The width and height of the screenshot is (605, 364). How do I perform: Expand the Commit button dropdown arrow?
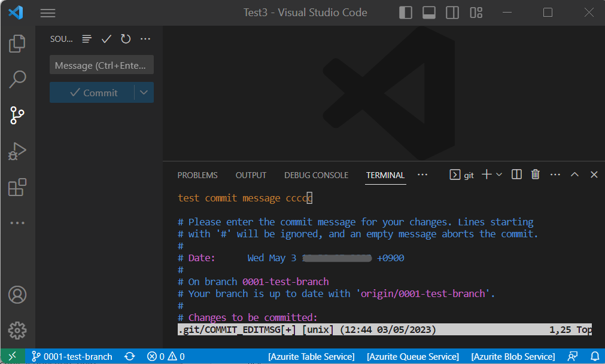pos(144,93)
